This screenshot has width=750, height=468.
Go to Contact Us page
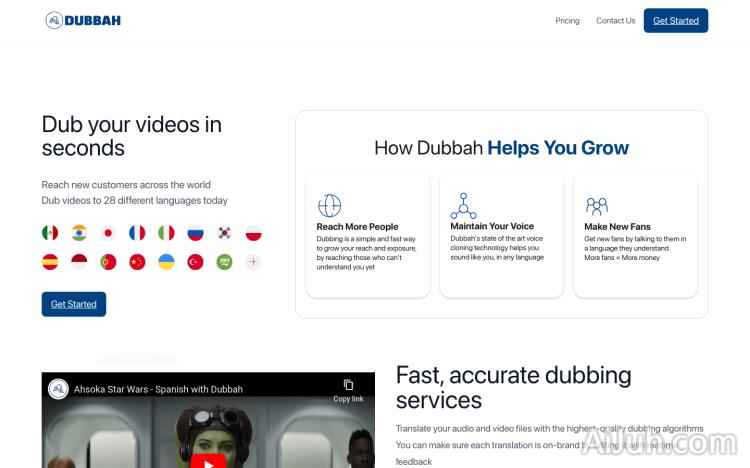tap(615, 20)
